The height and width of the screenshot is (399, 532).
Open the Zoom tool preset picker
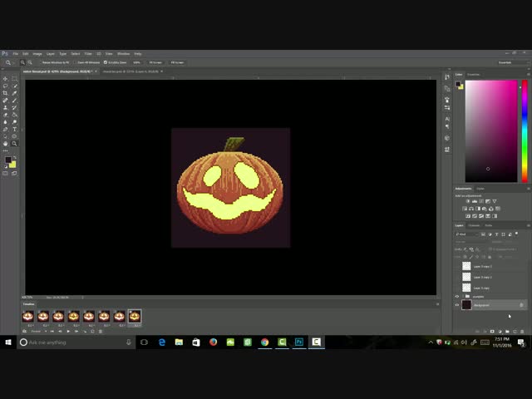tap(8, 62)
